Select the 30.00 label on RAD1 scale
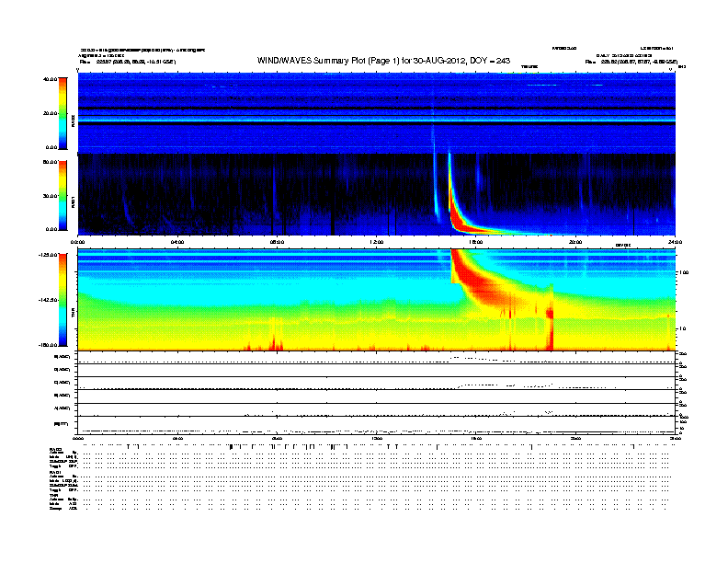Viewport: 728px width, 563px height. tap(51, 196)
